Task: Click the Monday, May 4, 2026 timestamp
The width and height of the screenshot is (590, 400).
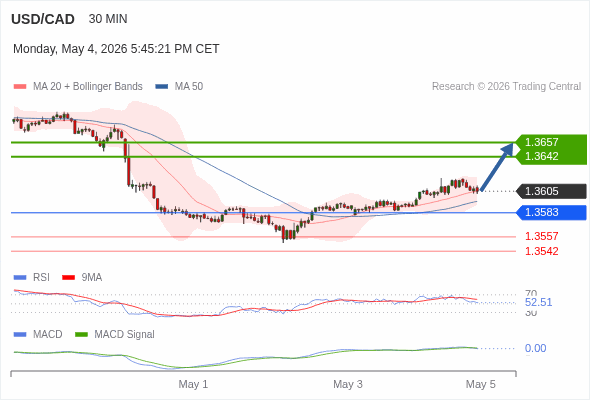Action: tap(116, 49)
